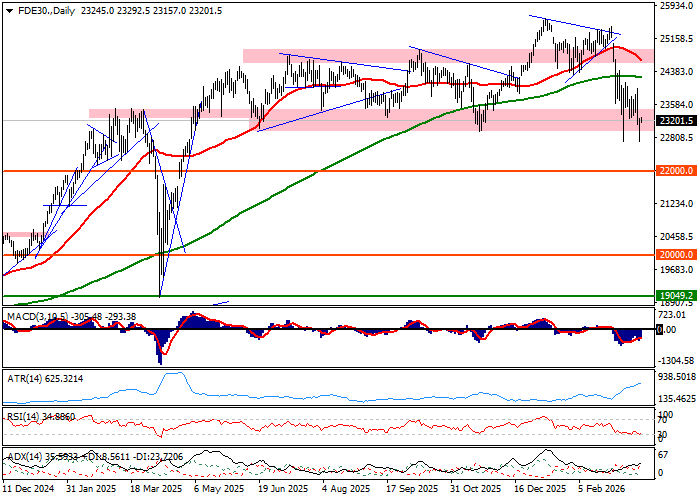The image size is (700, 500).
Task: Click the 21234.0 price axis value
Action: click(x=677, y=204)
